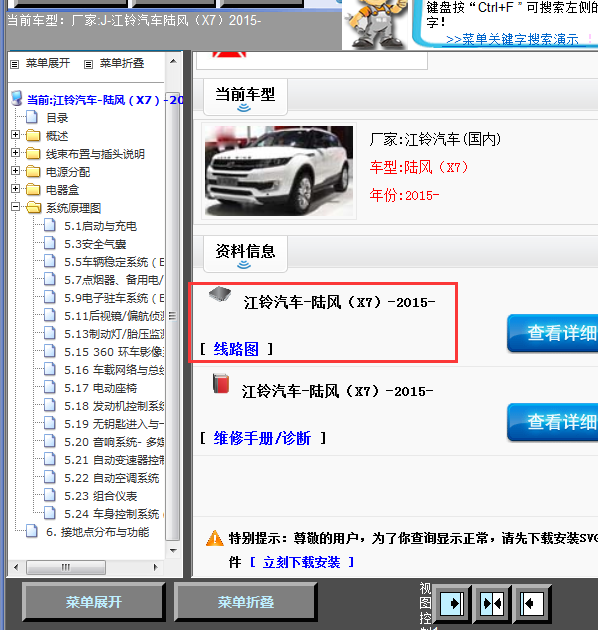
Task: Open 5.24 车身控制系统 tree item
Action: point(112,514)
